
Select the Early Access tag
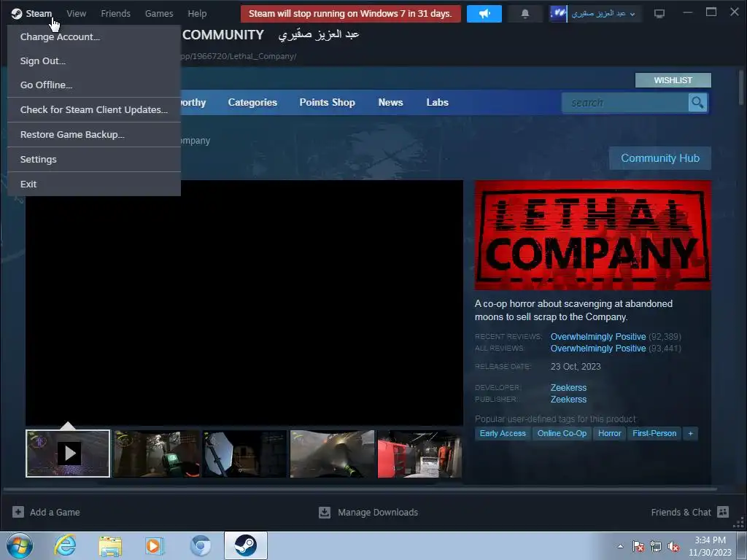pos(503,433)
